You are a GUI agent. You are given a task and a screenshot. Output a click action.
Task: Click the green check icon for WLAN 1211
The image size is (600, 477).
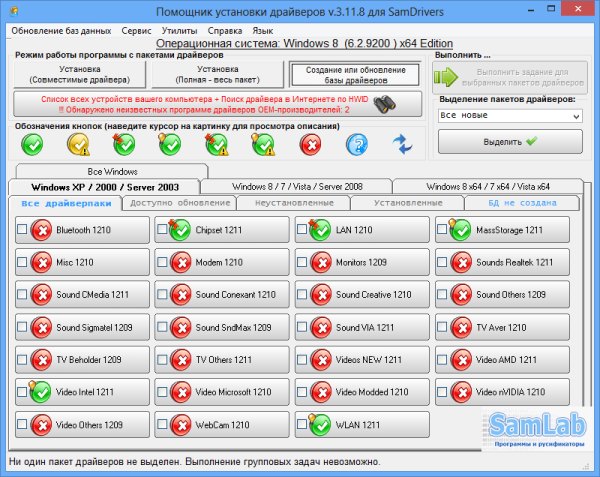(320, 425)
